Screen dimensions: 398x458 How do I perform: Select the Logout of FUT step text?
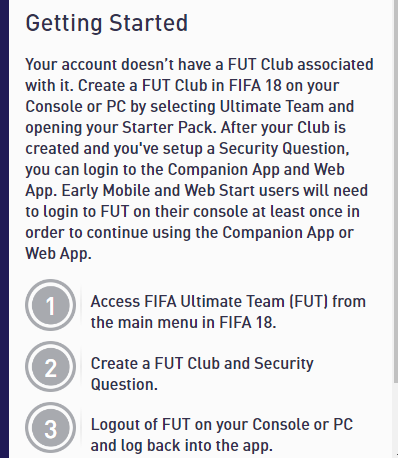point(222,435)
